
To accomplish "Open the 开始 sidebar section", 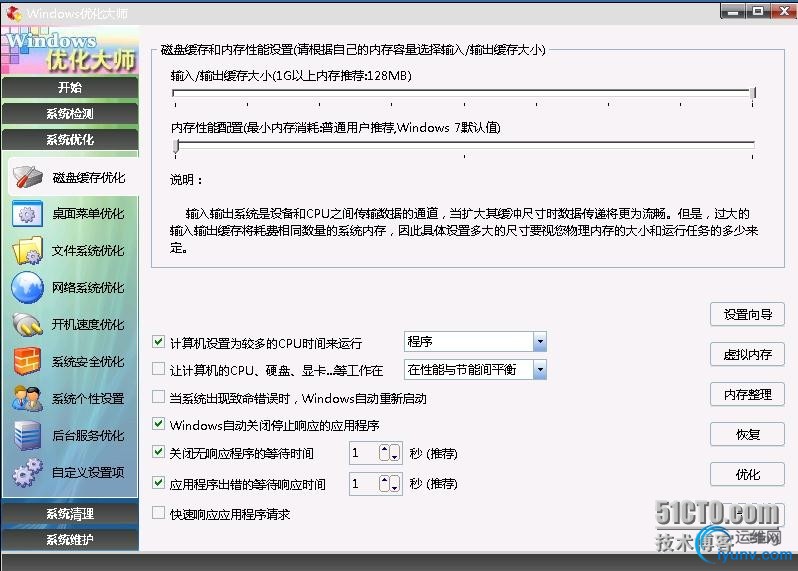I will pyautogui.click(x=70, y=88).
